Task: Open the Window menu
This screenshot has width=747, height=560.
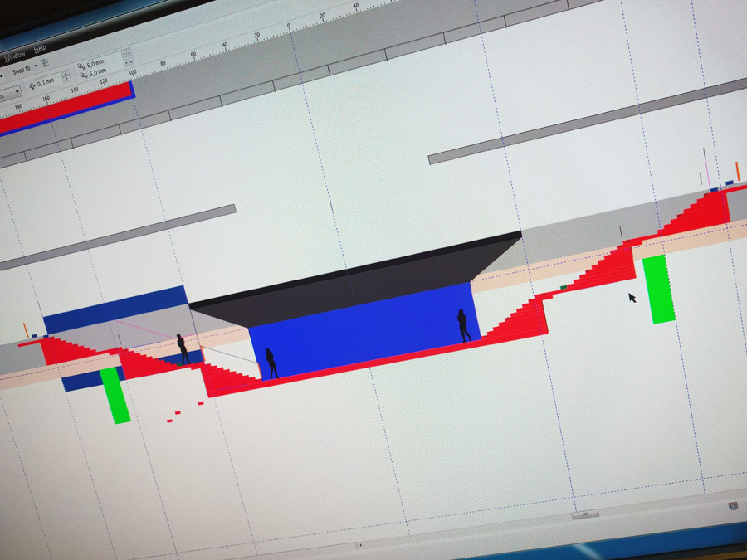Action: [x=15, y=56]
